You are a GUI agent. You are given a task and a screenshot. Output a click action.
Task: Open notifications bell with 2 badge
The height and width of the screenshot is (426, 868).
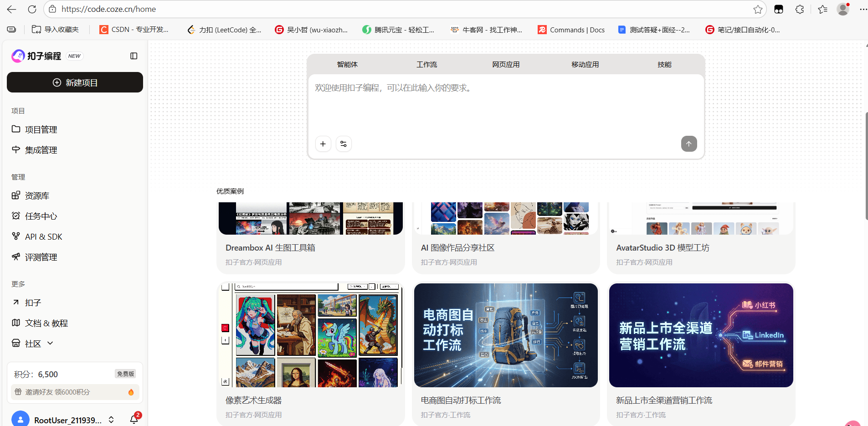tap(134, 419)
